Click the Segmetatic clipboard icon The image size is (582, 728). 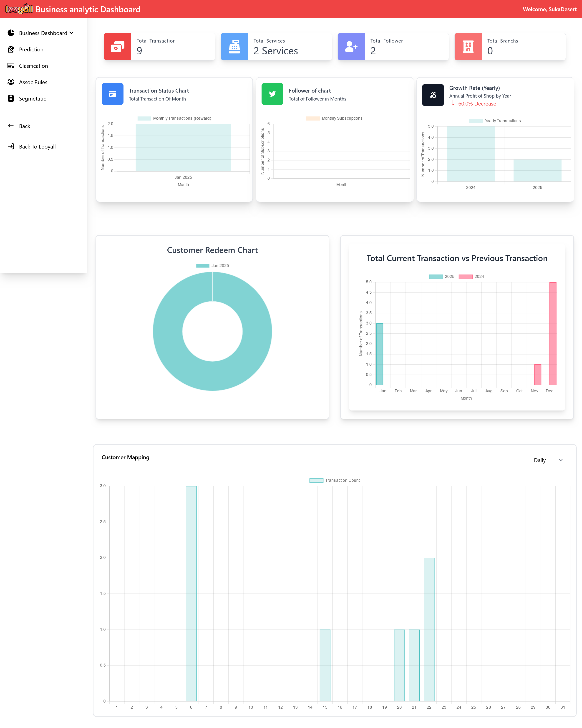tap(11, 98)
